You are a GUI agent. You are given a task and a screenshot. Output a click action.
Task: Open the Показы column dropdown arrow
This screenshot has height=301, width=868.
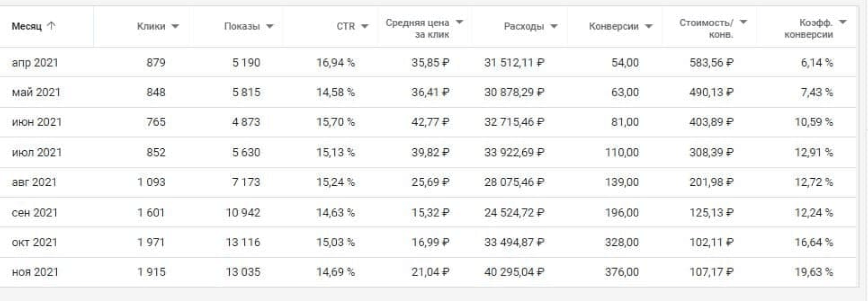270,27
